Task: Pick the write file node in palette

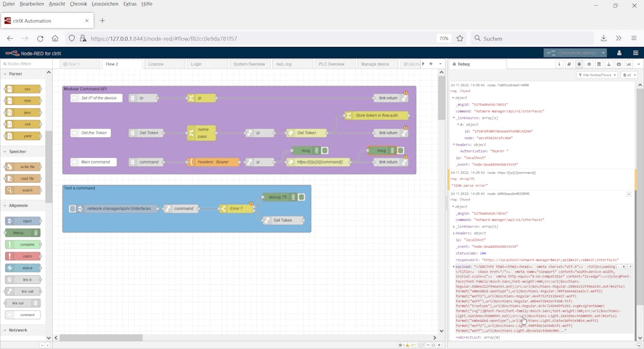Action: [x=23, y=167]
